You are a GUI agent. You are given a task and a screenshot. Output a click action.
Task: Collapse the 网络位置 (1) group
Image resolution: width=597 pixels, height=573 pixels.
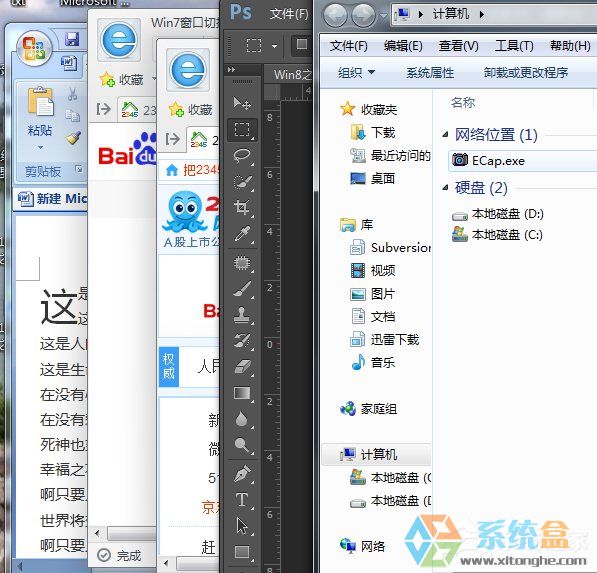(x=445, y=134)
